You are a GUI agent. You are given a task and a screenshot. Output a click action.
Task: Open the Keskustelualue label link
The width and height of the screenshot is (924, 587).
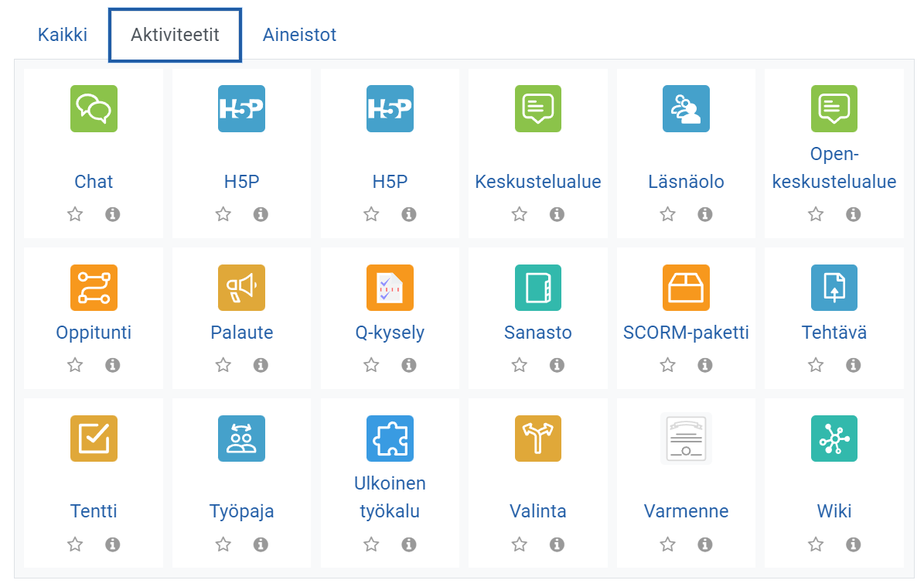point(538,182)
